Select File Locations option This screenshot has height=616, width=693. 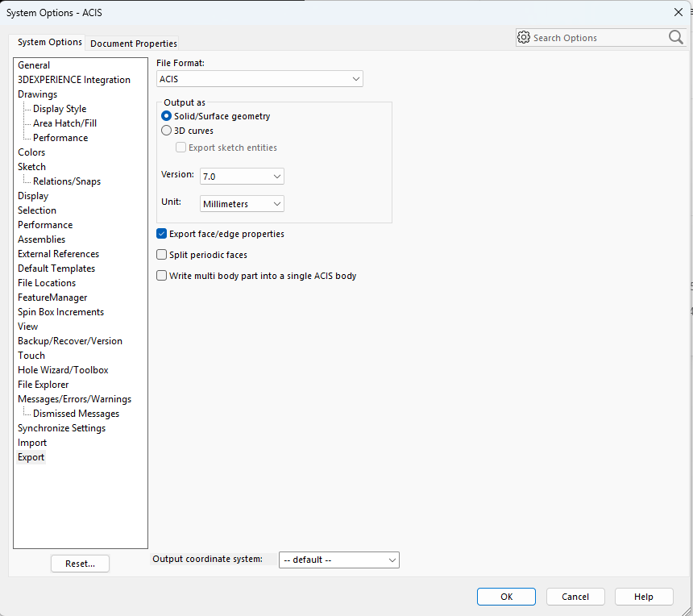point(47,282)
